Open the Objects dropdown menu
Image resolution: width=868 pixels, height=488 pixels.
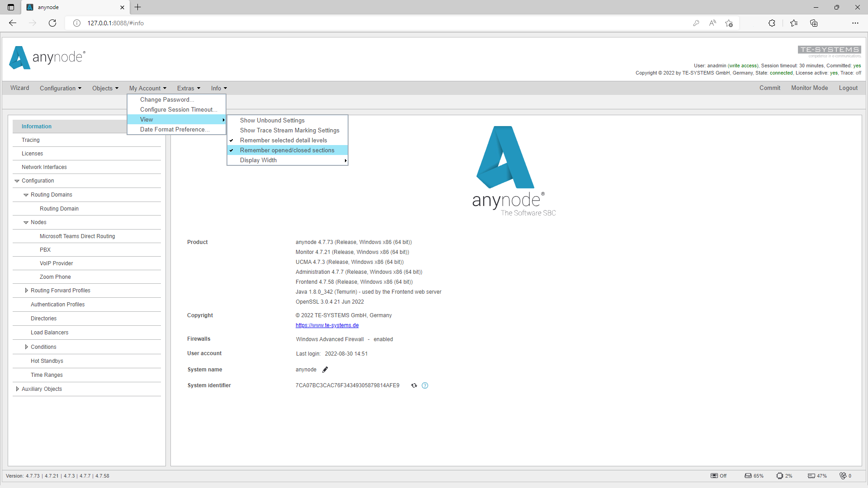pos(105,88)
